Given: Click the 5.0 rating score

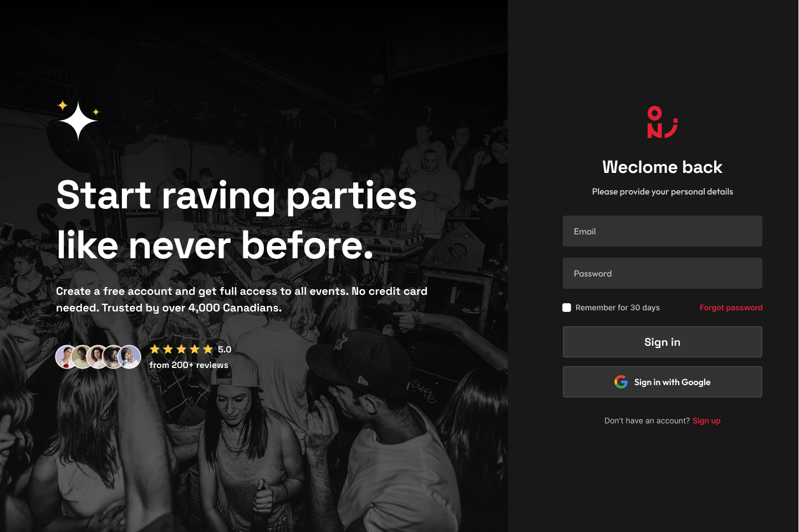Looking at the screenshot, I should point(225,349).
